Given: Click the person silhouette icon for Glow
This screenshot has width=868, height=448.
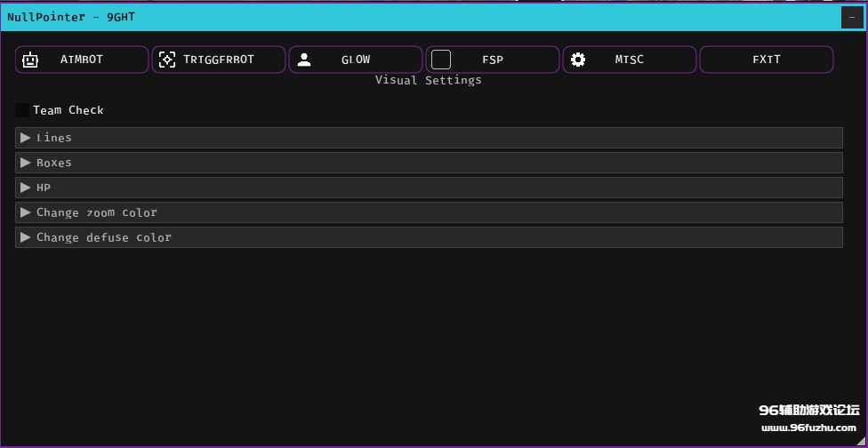Looking at the screenshot, I should pyautogui.click(x=304, y=60).
